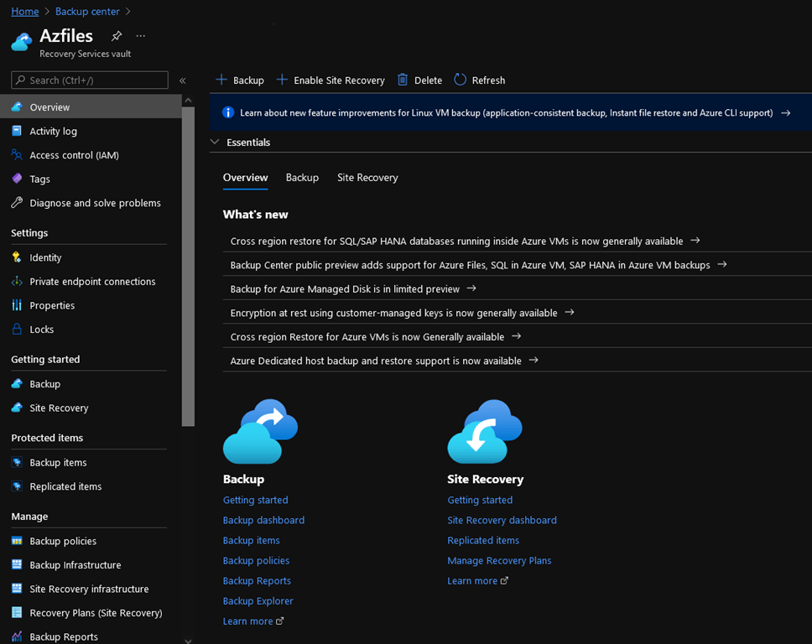Go to Backup center in breadcrumb
Image resolution: width=812 pixels, height=644 pixels.
click(x=87, y=12)
